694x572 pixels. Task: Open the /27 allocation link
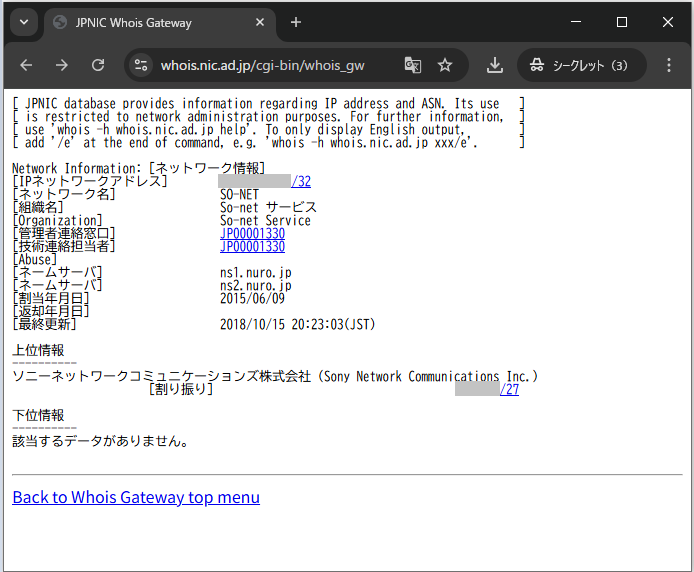click(509, 390)
